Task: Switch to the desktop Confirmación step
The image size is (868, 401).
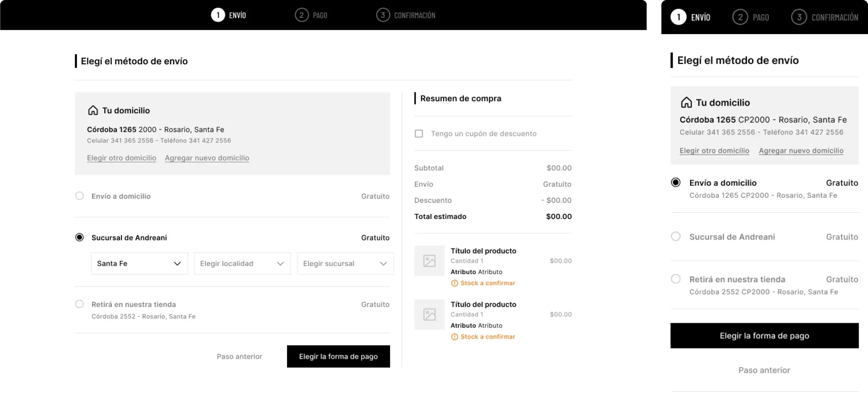Action: tap(406, 15)
